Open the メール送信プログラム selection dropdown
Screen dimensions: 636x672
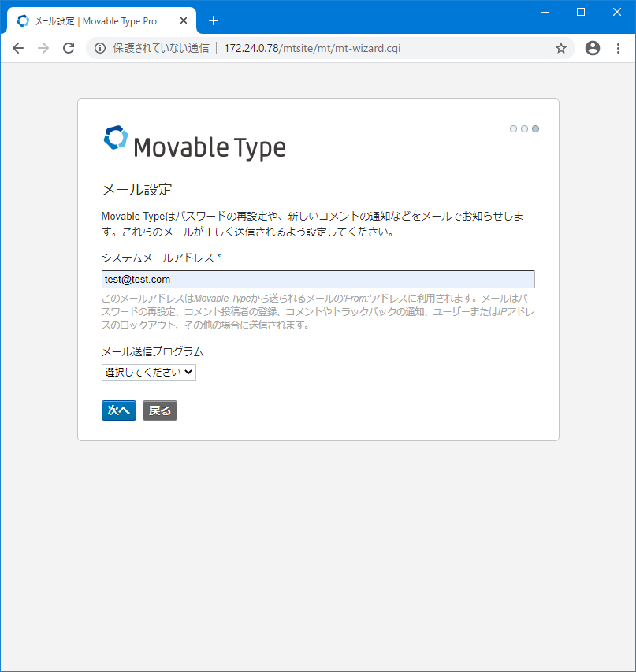(148, 371)
